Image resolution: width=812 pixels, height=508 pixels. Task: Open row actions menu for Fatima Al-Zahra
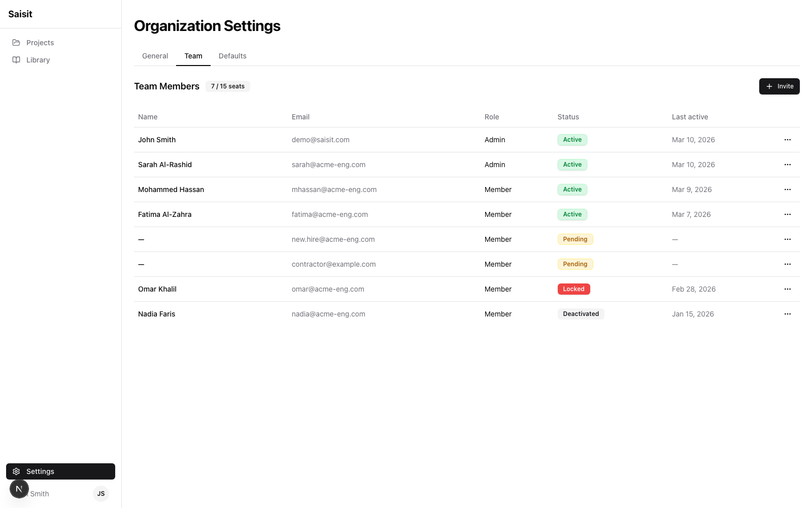click(788, 214)
